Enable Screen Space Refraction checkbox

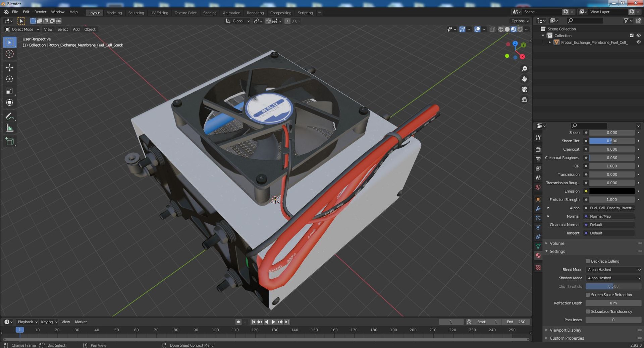pos(588,295)
